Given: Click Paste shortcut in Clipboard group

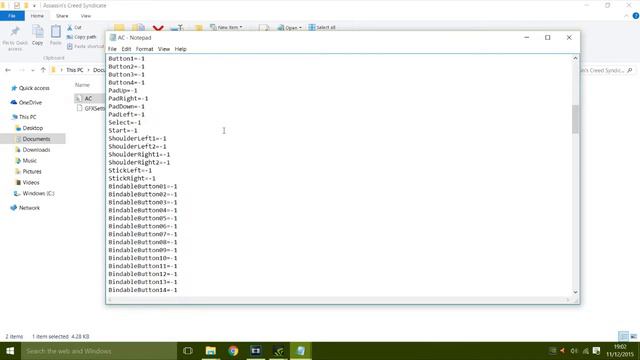Looking at the screenshot, I should point(85,46).
